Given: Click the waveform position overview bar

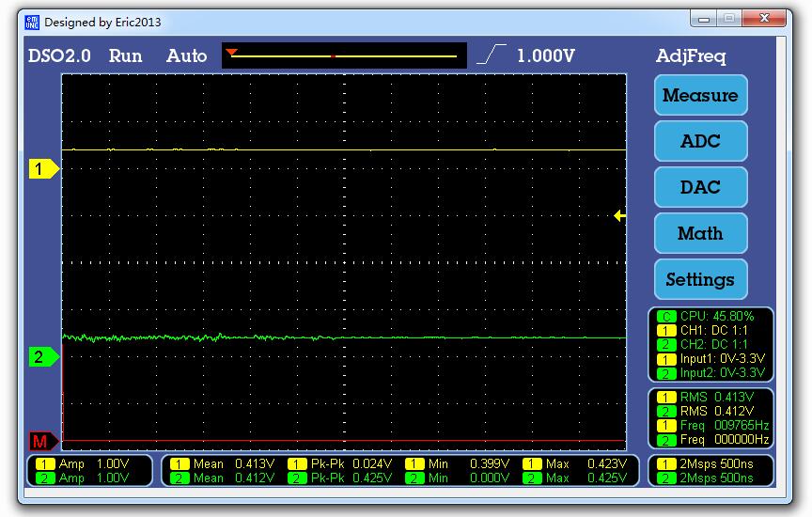Looking at the screenshot, I should [x=344, y=55].
